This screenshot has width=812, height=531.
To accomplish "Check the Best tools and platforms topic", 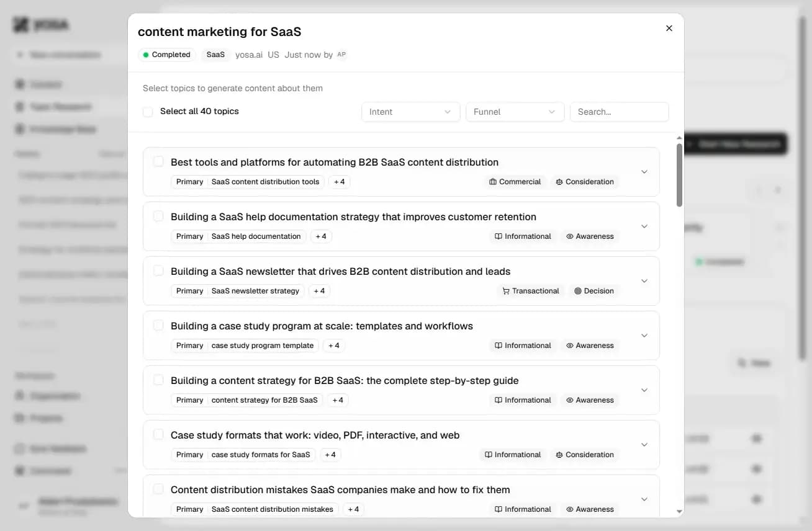I will click(158, 161).
